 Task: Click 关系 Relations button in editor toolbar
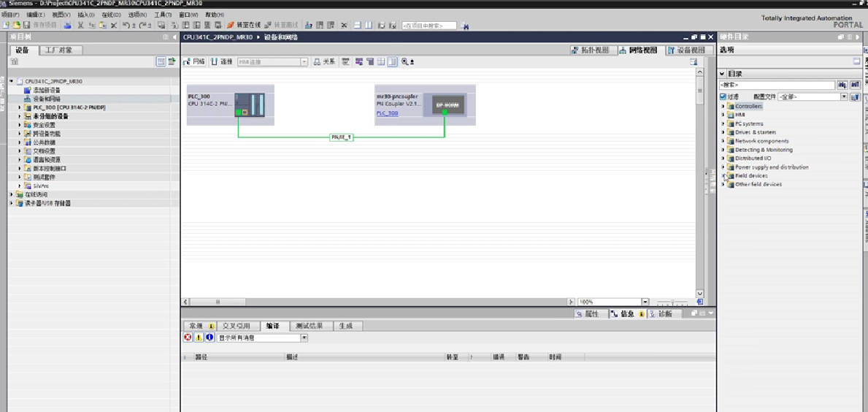(x=324, y=61)
